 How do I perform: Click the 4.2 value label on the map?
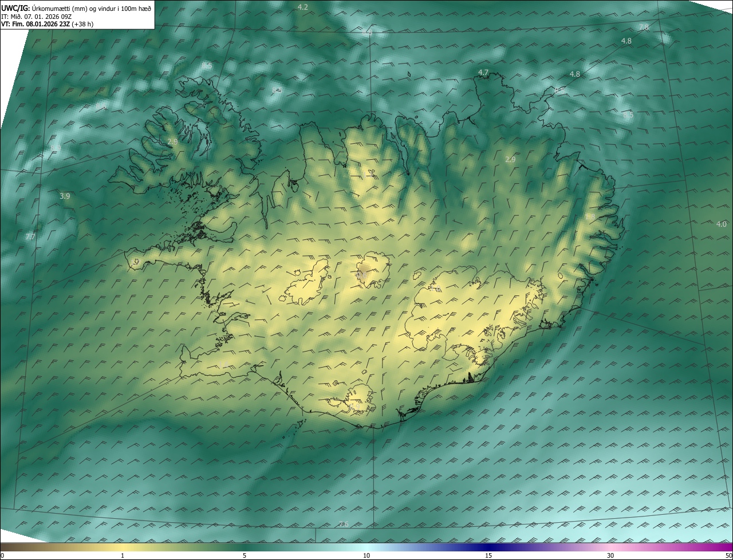pos(303,7)
